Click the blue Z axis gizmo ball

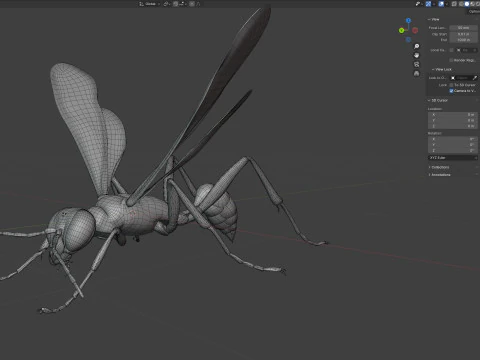408,21
